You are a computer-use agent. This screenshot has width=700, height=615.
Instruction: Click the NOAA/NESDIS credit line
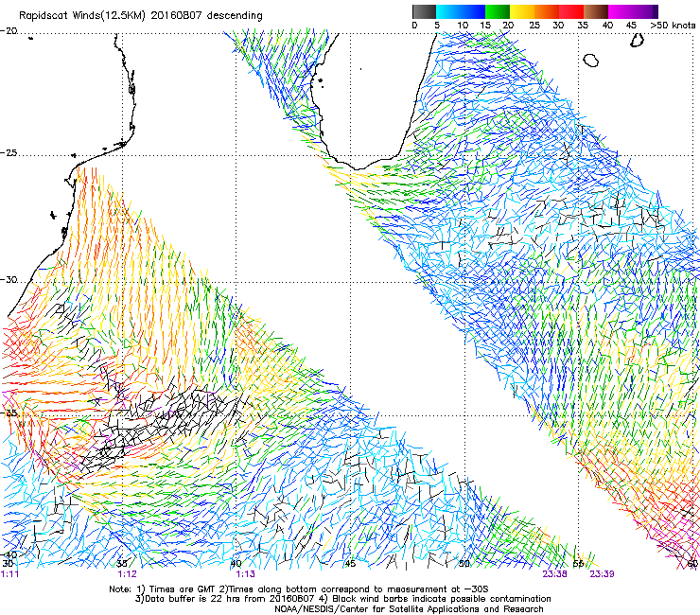(409, 609)
